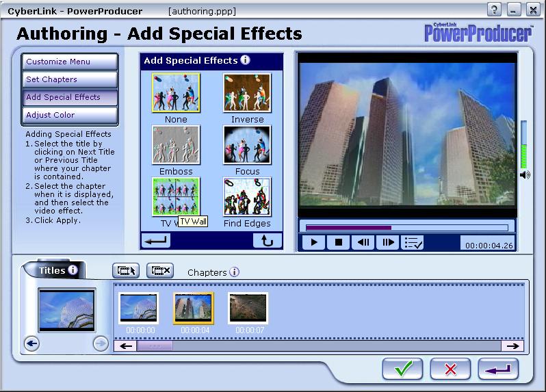Click the add chapter icon
Viewport: 546px width, 392px height.
pos(126,270)
